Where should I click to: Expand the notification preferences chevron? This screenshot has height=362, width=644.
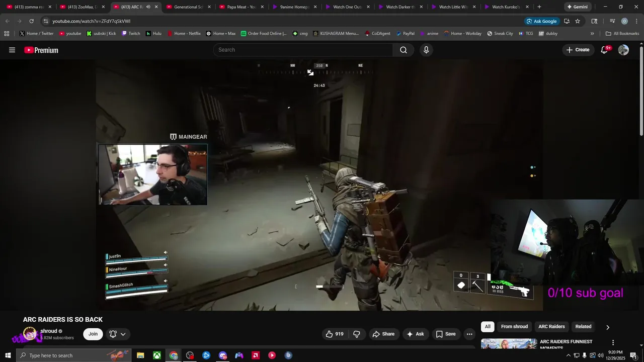(x=123, y=334)
